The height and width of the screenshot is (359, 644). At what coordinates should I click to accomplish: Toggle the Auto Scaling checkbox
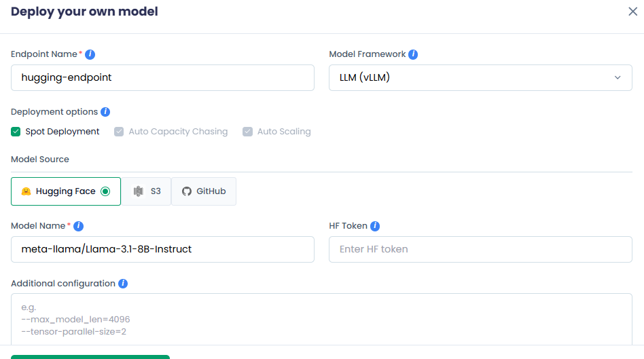[x=247, y=132]
